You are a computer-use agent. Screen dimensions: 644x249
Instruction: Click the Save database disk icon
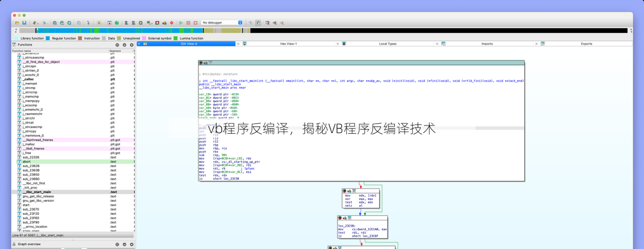[x=24, y=23]
